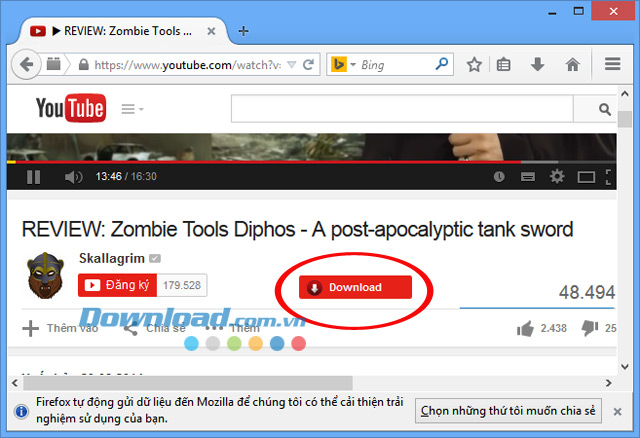The height and width of the screenshot is (438, 640).
Task: Click the verified badge beside Skallagrim
Action: [x=155, y=258]
